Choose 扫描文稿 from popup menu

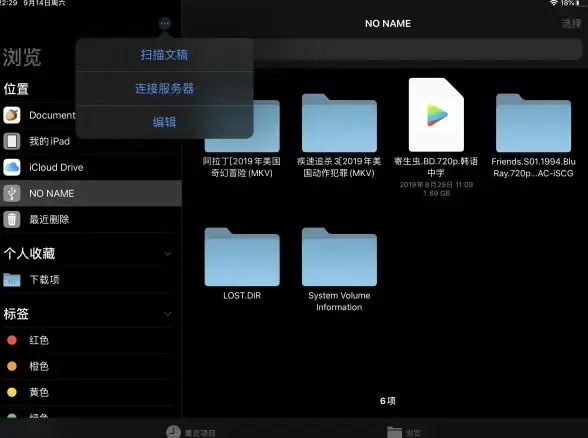pyautogui.click(x=164, y=55)
